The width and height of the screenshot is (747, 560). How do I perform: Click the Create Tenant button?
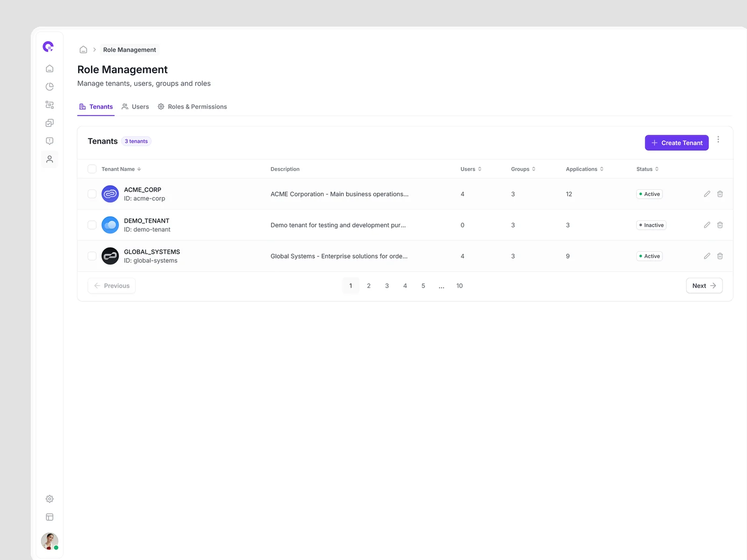(x=677, y=143)
